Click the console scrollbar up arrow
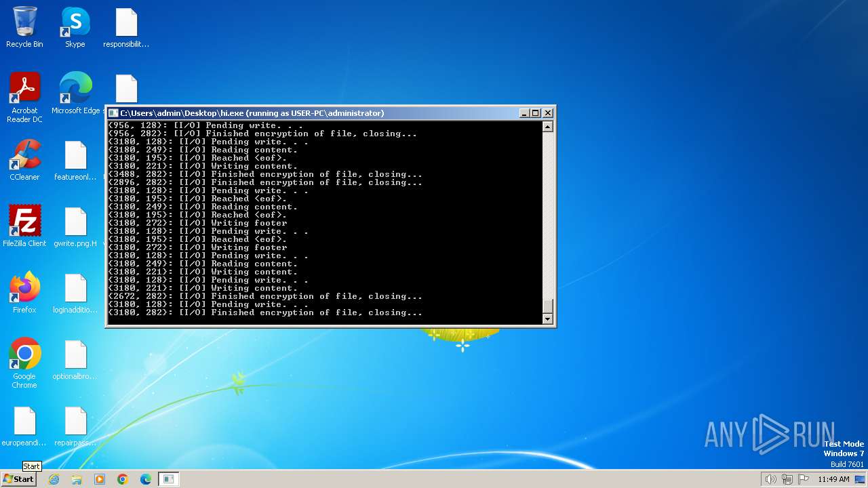 pyautogui.click(x=548, y=127)
